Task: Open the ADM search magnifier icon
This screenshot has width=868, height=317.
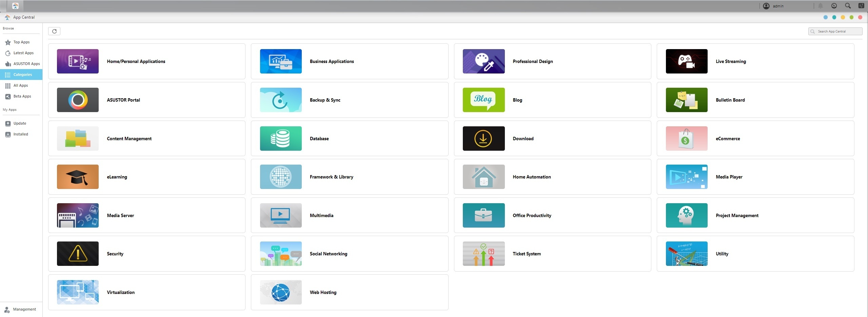Action: coord(848,6)
